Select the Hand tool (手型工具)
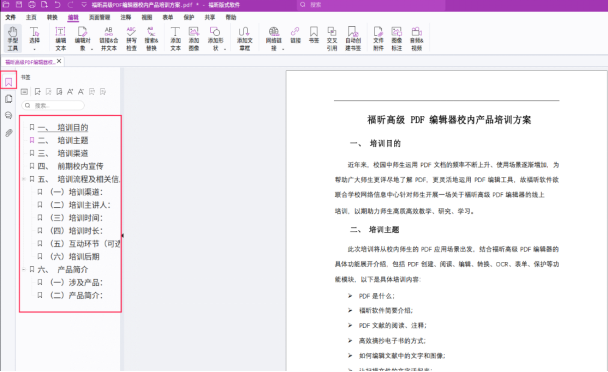Screen dimensions: 608x372 point(13,38)
